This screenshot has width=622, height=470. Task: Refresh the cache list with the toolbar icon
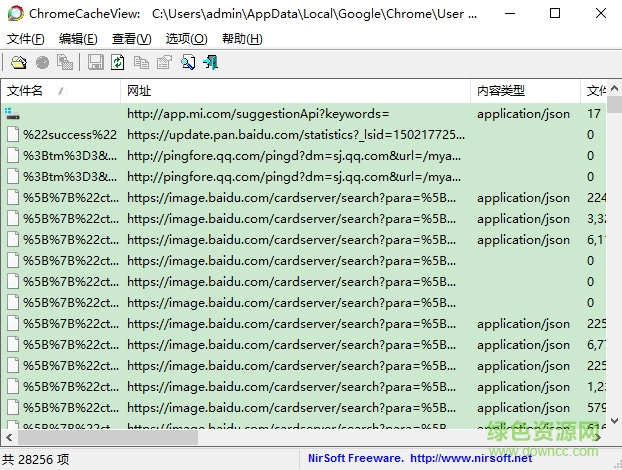click(118, 63)
